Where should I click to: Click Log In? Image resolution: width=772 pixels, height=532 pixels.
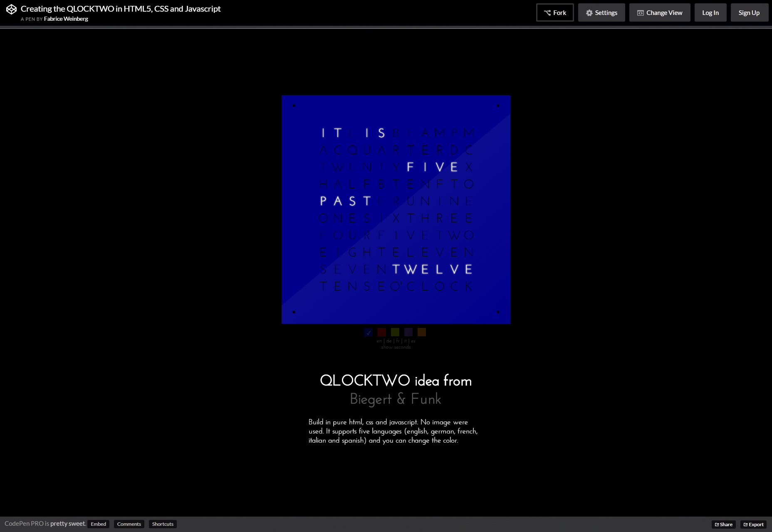[710, 12]
